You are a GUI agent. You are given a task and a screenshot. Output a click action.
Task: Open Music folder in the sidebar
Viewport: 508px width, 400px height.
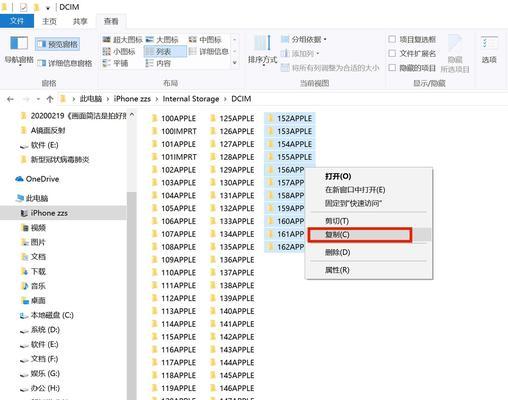pyautogui.click(x=33, y=286)
